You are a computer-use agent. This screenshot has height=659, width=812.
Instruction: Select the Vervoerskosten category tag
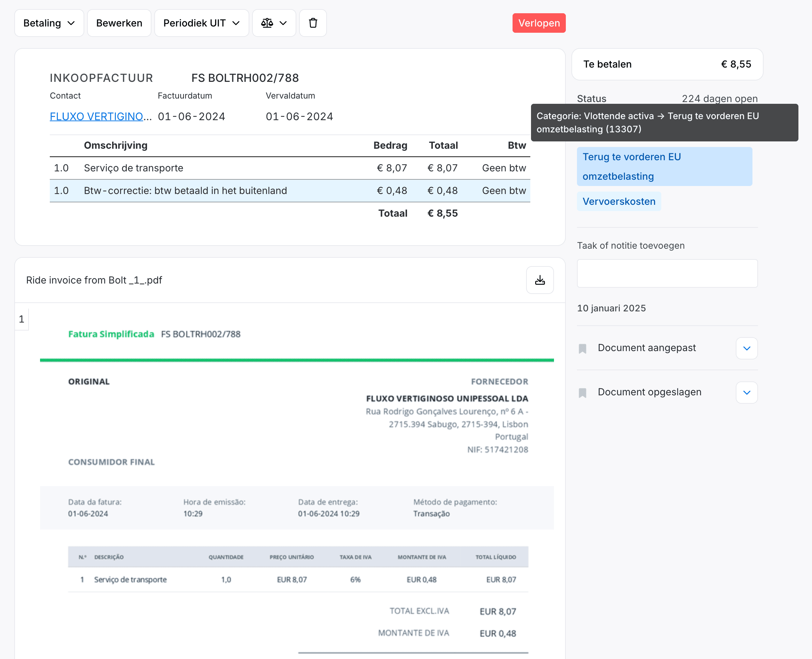(x=618, y=202)
